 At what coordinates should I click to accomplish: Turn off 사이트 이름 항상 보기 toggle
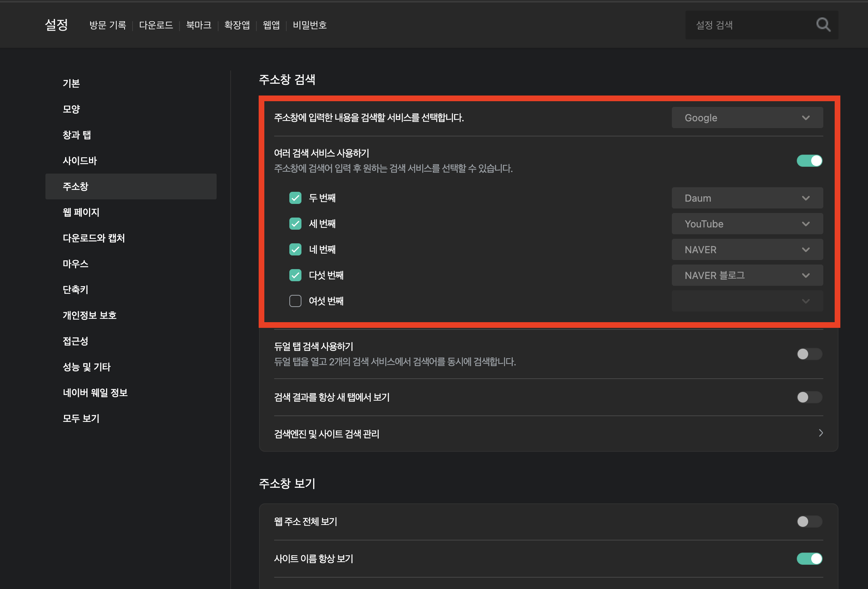tap(809, 559)
